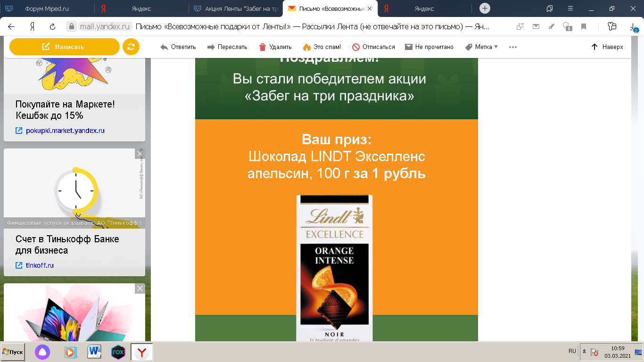This screenshot has height=362, width=644.
Task: Mark the email as spam with Это спам!
Action: pyautogui.click(x=322, y=47)
